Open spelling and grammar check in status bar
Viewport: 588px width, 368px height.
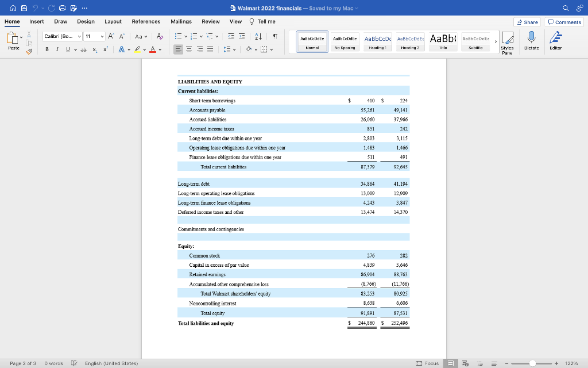(74, 363)
